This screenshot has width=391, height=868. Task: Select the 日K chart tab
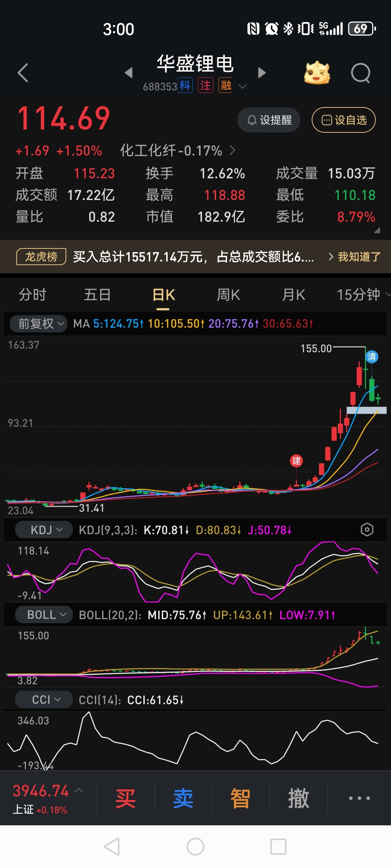164,295
